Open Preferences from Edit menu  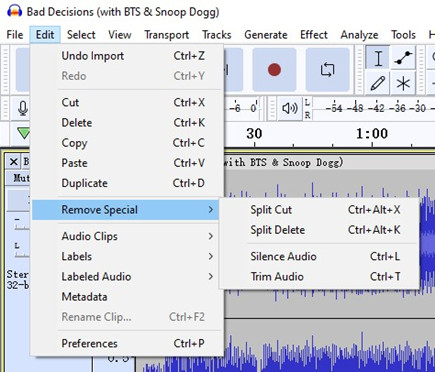126,343
